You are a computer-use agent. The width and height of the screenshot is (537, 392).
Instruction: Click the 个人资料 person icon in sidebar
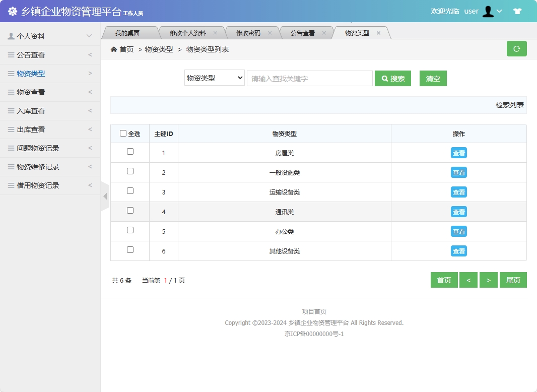click(x=11, y=36)
